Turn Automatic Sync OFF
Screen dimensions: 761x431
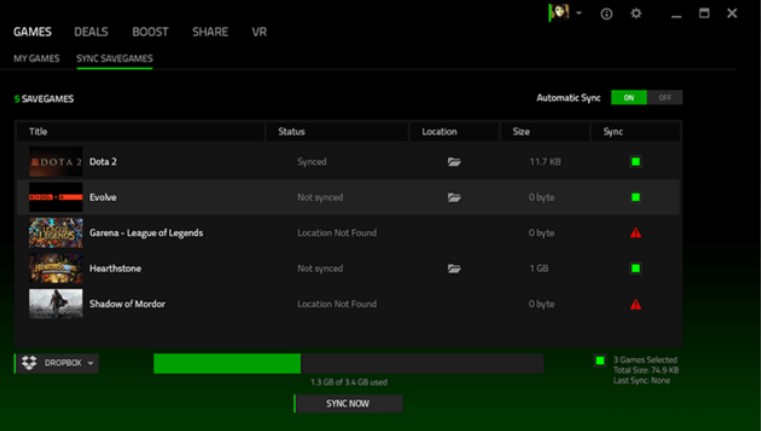pyautogui.click(x=664, y=98)
